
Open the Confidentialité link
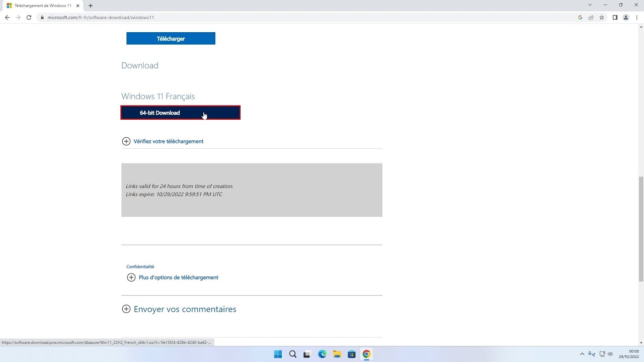(140, 266)
